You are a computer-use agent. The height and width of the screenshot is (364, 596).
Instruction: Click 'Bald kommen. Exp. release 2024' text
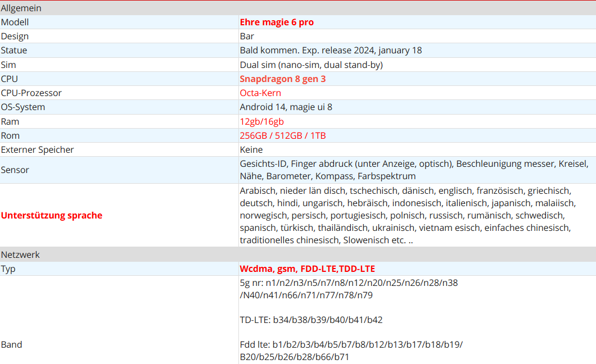tap(307, 50)
